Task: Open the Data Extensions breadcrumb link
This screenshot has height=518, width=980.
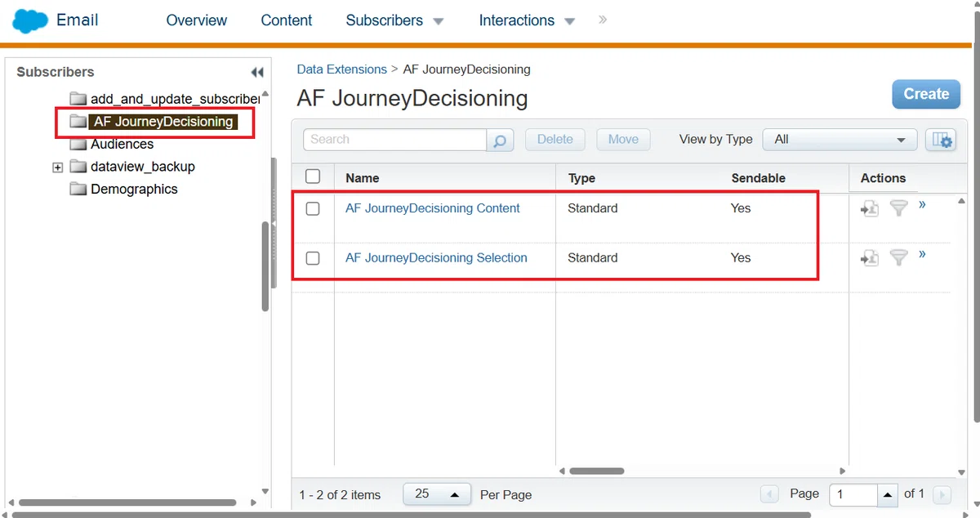Action: pyautogui.click(x=342, y=69)
